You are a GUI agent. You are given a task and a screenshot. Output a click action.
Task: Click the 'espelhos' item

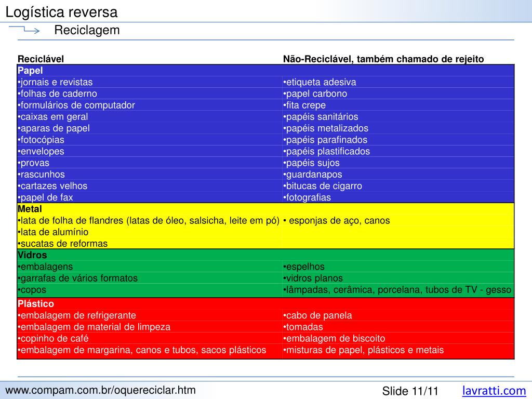pos(304,267)
